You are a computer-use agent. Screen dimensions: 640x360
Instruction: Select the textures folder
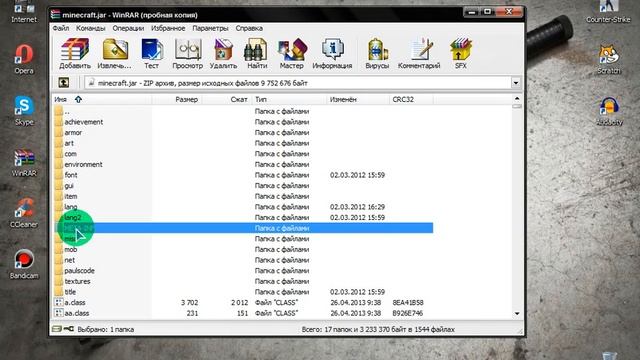tap(77, 281)
